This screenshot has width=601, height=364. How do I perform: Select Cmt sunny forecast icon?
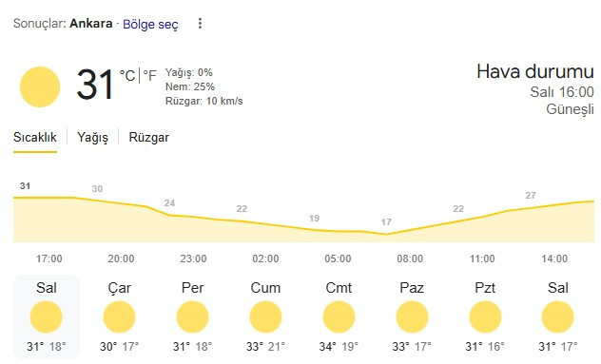click(339, 316)
